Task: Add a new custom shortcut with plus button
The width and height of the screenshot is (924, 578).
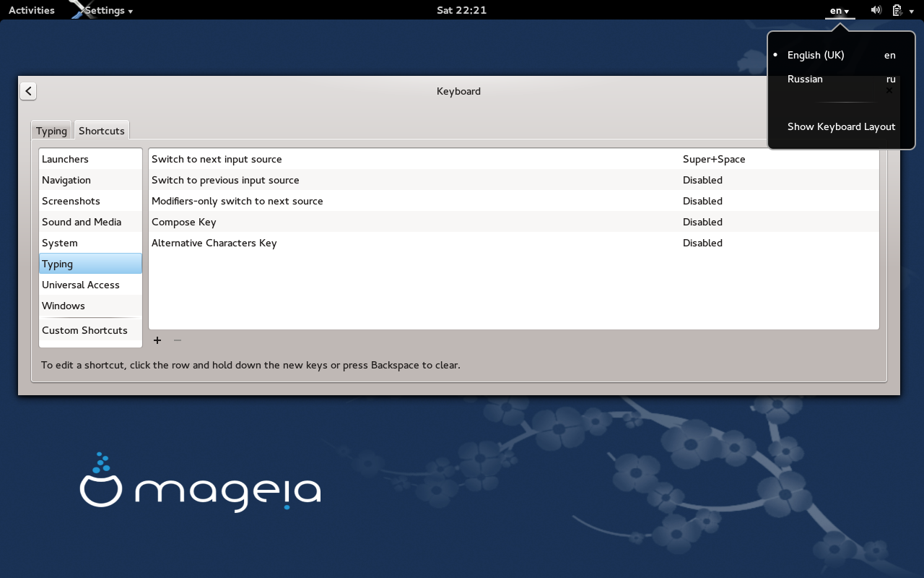Action: [157, 340]
